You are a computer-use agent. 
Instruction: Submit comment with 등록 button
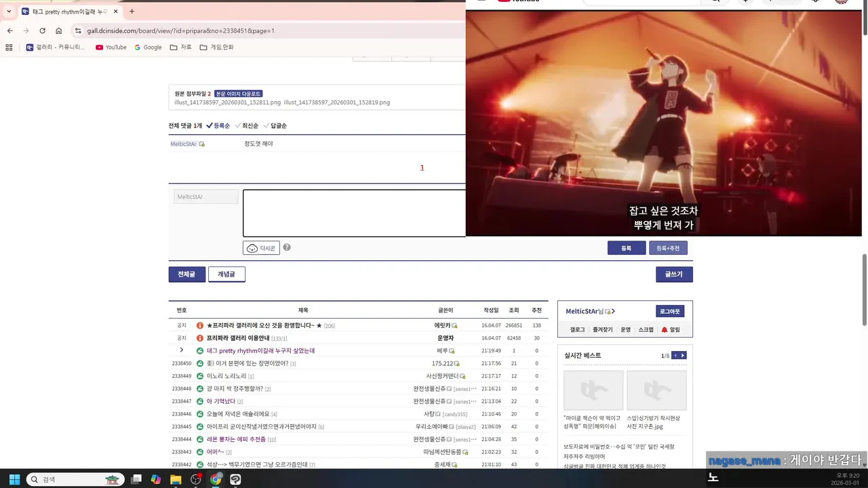click(x=627, y=248)
